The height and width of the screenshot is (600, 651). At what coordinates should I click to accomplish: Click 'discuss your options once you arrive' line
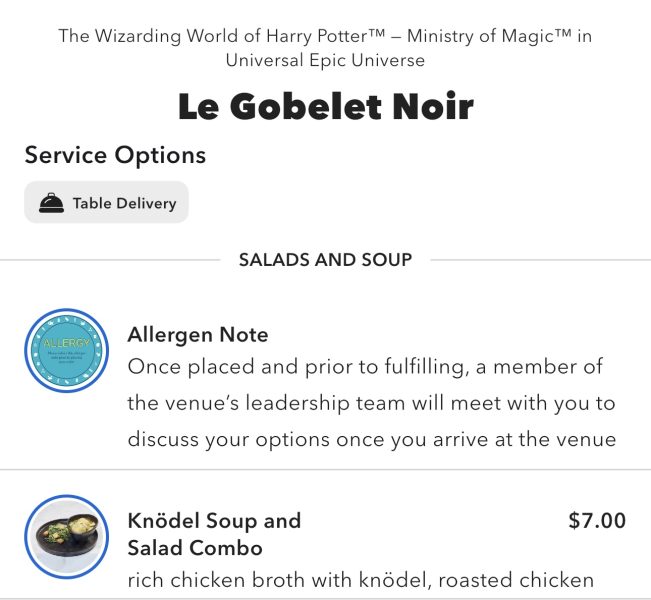pyautogui.click(x=371, y=440)
